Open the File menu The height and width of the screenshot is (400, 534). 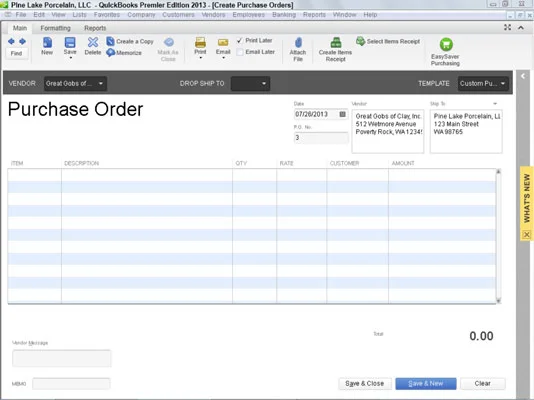21,15
